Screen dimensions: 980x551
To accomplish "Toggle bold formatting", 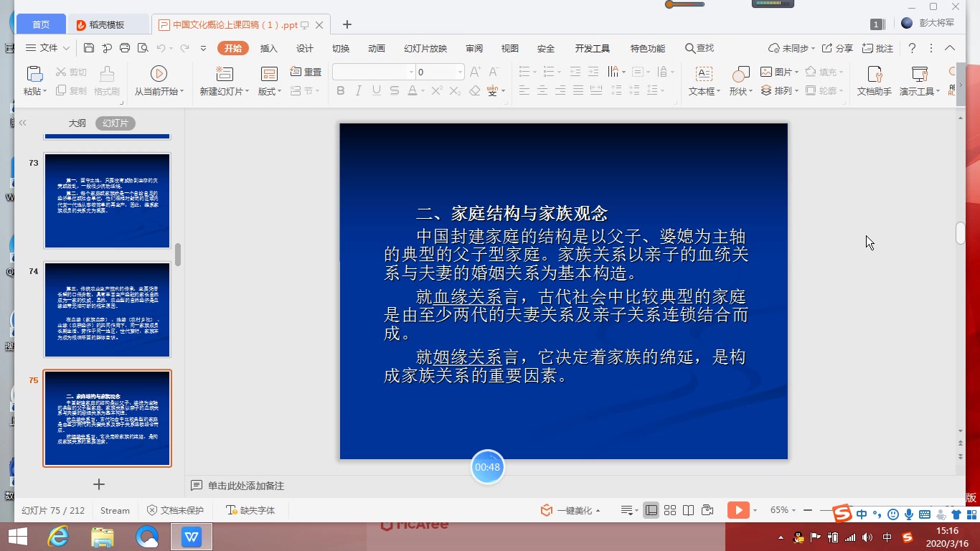I will coord(341,91).
